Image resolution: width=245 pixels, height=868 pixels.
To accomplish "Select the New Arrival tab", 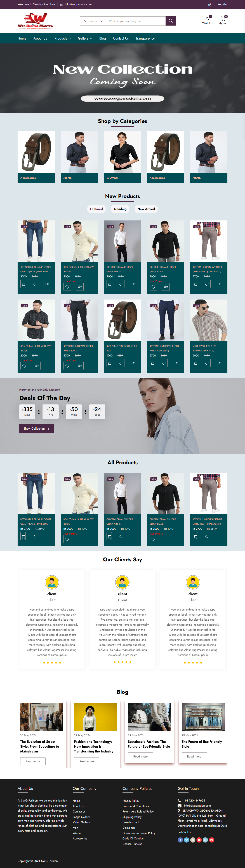I will click(x=146, y=209).
